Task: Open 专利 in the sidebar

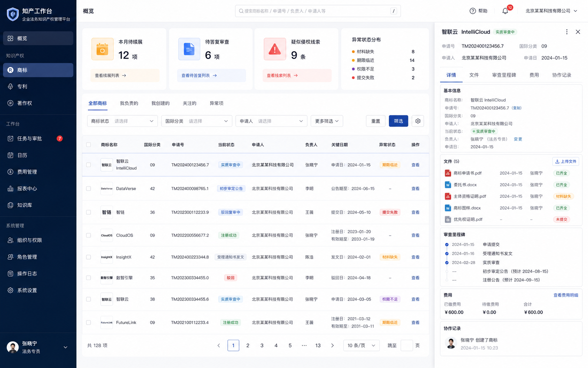Action: (x=38, y=86)
